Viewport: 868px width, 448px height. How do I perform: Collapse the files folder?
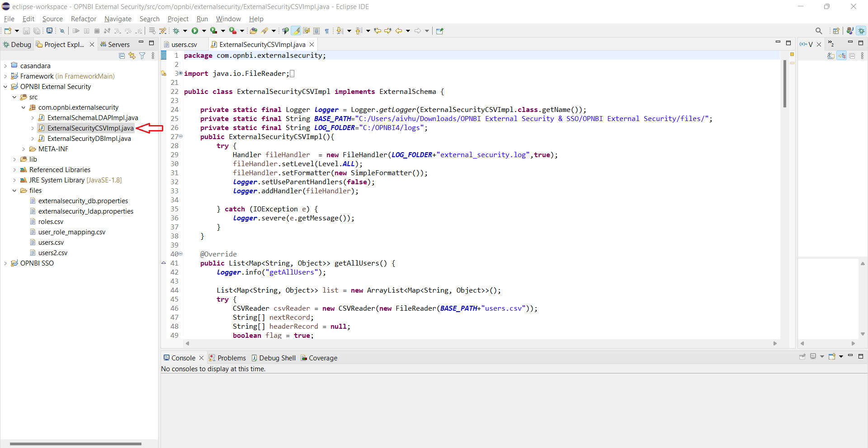pyautogui.click(x=14, y=190)
